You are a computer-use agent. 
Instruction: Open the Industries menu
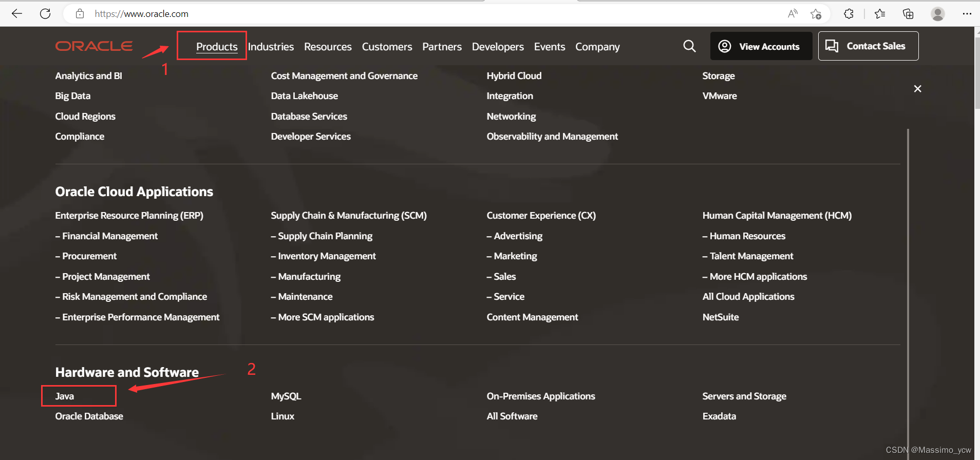[271, 47]
